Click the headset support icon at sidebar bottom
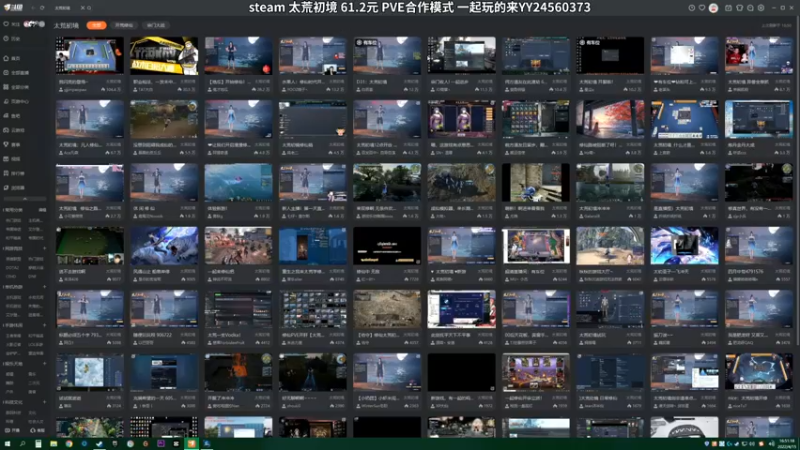 point(37,431)
